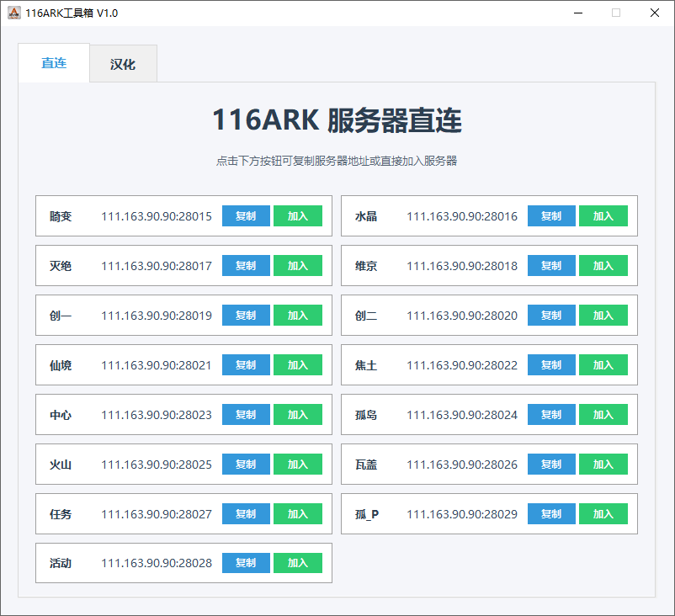
Task: Click the 116ARK app icon in title bar
Action: coord(13,13)
